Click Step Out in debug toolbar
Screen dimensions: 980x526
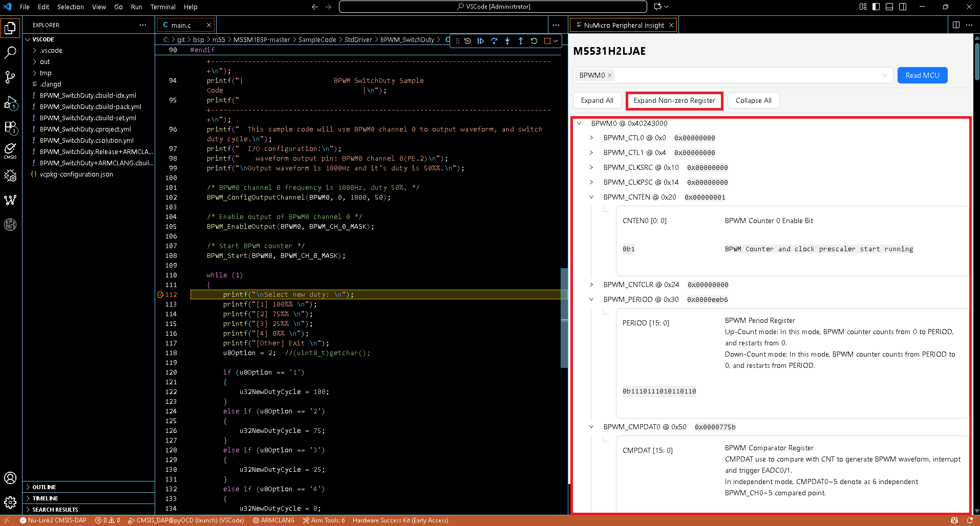pyautogui.click(x=521, y=41)
